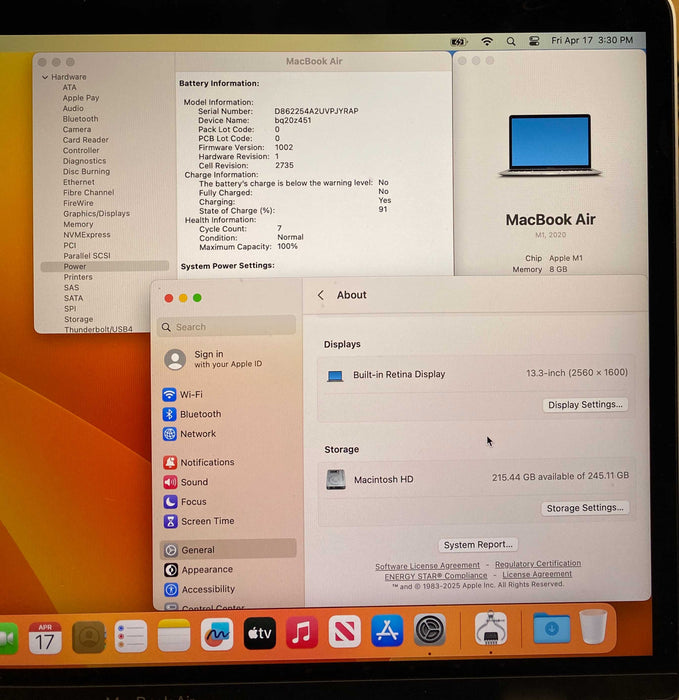Select Memory in the Hardware list
The height and width of the screenshot is (700, 679).
pyautogui.click(x=78, y=224)
